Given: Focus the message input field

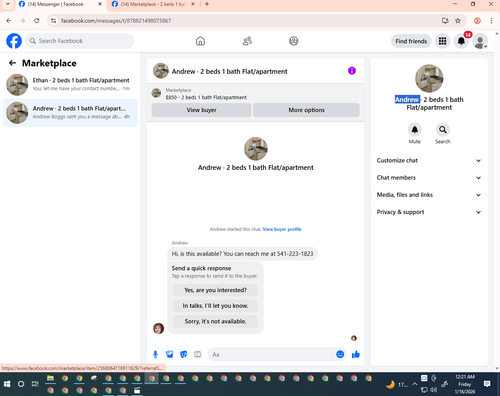Looking at the screenshot, I should [272, 354].
